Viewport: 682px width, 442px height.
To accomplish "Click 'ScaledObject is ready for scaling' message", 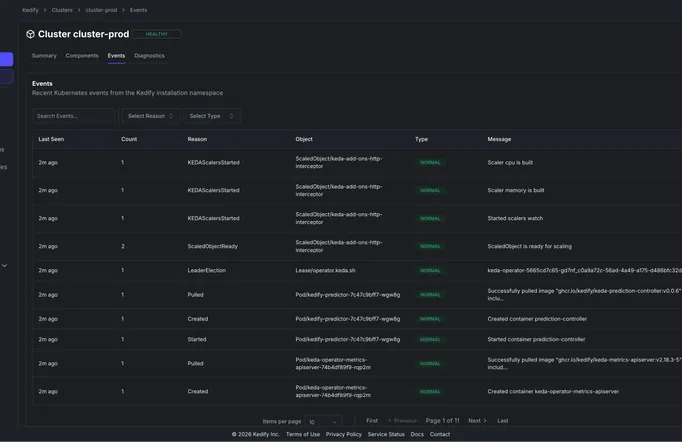I will pos(529,246).
